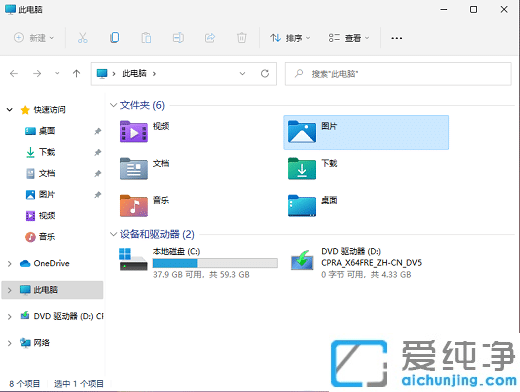This screenshot has width=520, height=392.
Task: Click the Cut scissors icon in toolbar
Action: (83, 38)
